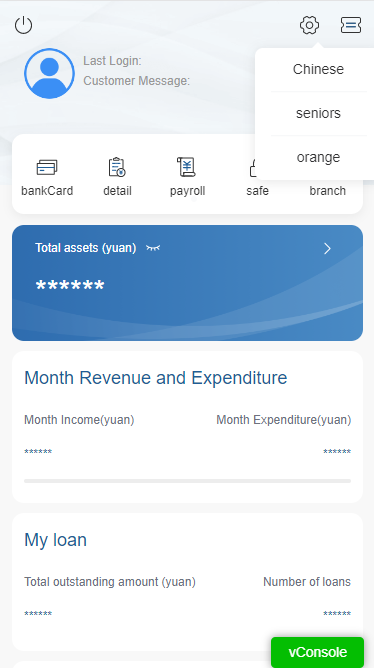Expand total assets details chevron
This screenshot has height=668, width=374.
327,248
